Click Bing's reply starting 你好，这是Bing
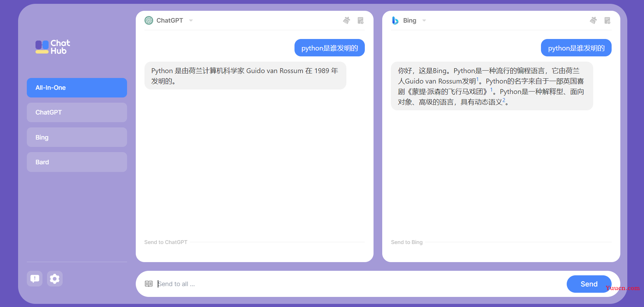Viewport: 644px width, 307px height. (x=492, y=86)
